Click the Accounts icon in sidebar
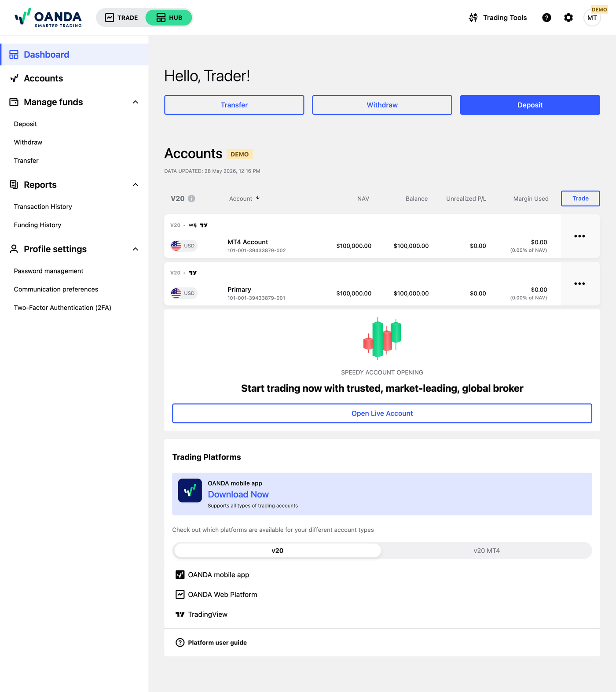This screenshot has width=616, height=692. [14, 78]
